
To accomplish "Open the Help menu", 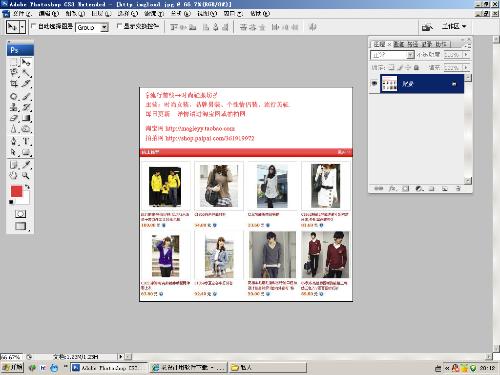I will (x=260, y=14).
